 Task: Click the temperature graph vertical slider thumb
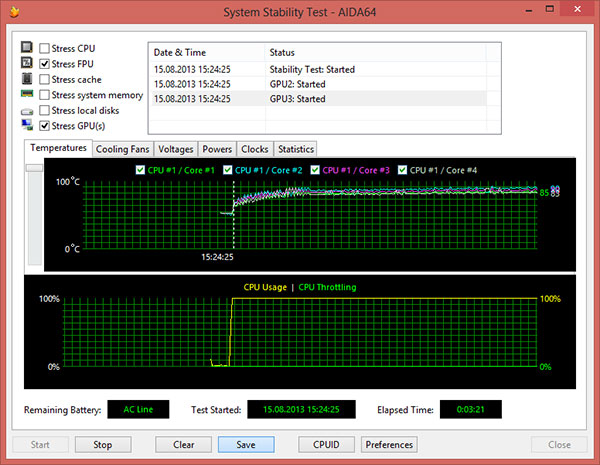34,168
